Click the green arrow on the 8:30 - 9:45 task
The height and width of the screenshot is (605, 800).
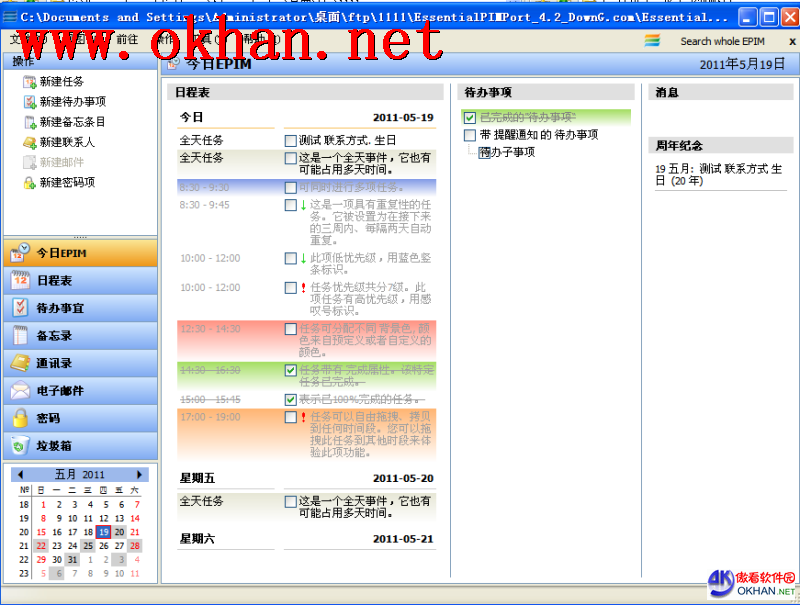pyautogui.click(x=304, y=205)
